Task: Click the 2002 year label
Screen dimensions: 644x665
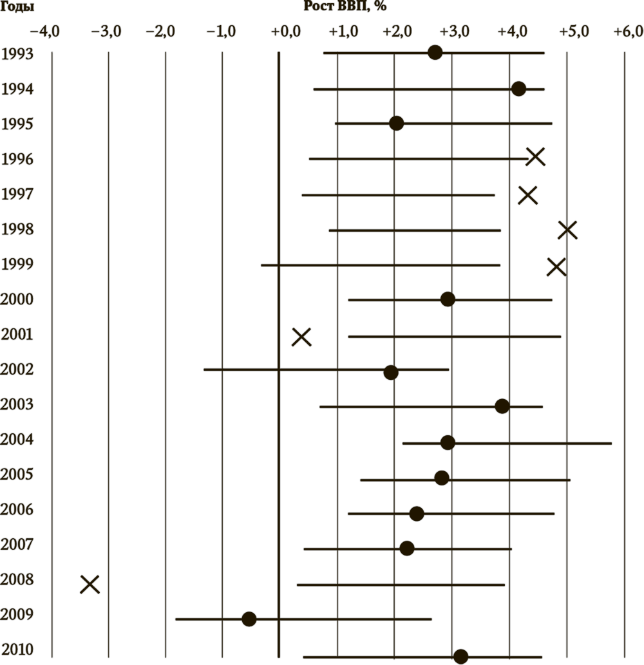Action: coord(17,369)
